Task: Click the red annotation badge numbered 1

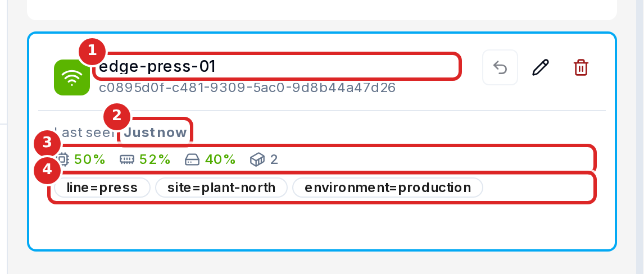Action: pos(92,51)
